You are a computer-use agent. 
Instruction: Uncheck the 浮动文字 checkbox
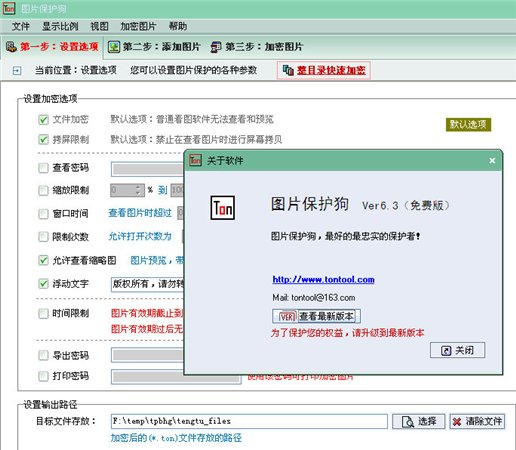click(43, 284)
